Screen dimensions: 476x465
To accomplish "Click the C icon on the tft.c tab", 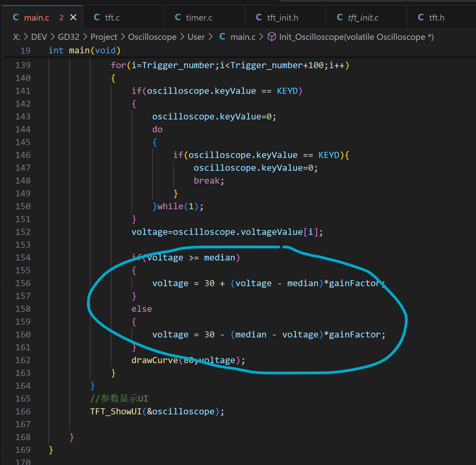I will [97, 18].
